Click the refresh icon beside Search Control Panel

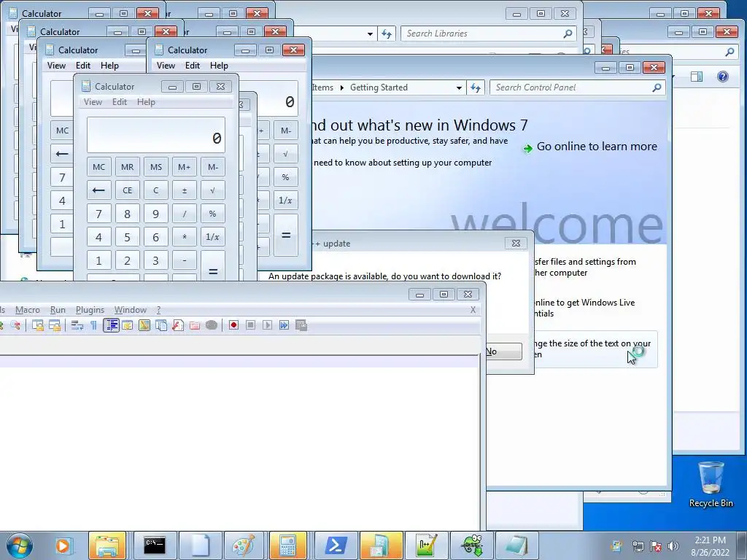476,87
